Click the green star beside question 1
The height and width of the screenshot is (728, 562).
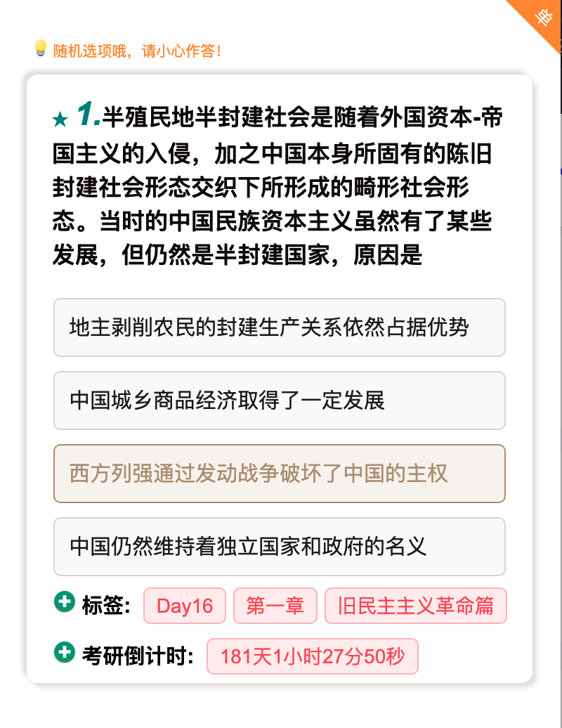coord(60,119)
